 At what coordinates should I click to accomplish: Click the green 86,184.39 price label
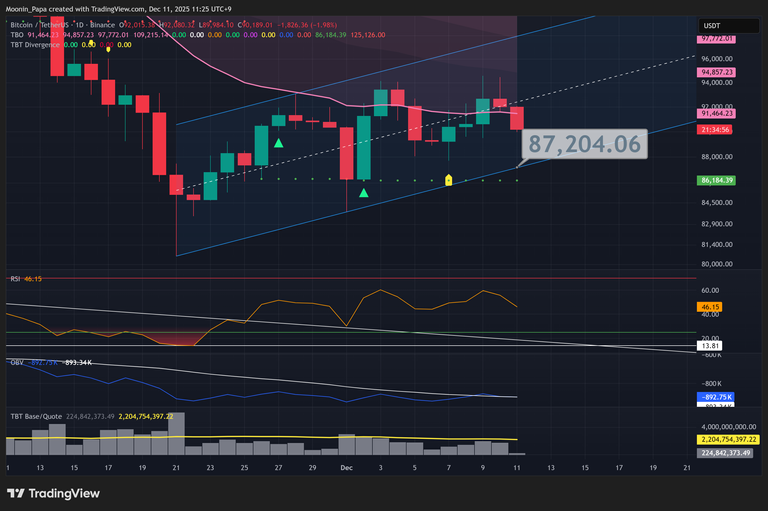coord(714,180)
